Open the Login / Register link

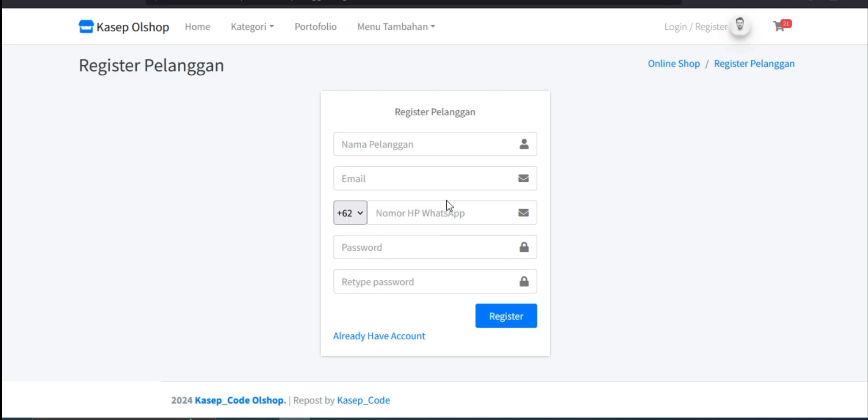[x=695, y=27]
